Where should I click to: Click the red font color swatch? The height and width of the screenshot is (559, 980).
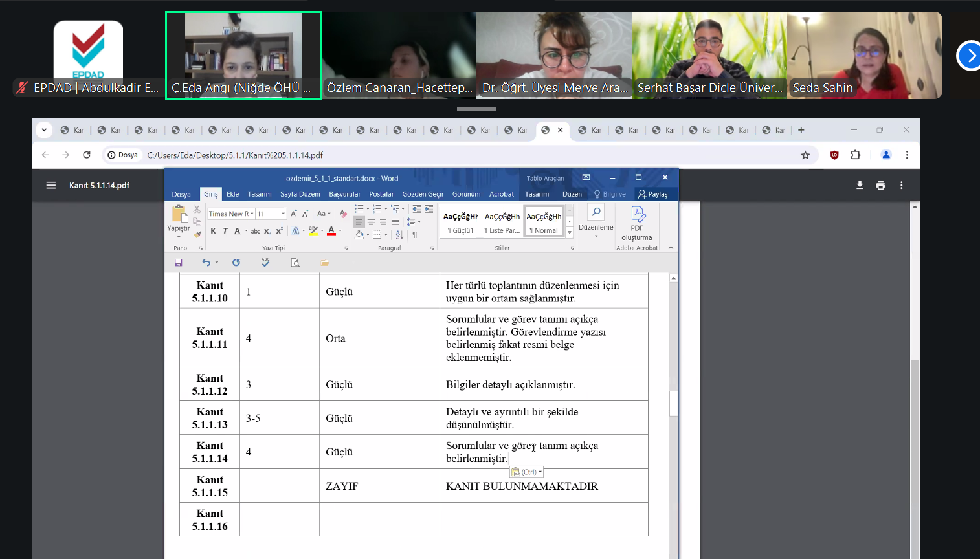[x=331, y=231]
